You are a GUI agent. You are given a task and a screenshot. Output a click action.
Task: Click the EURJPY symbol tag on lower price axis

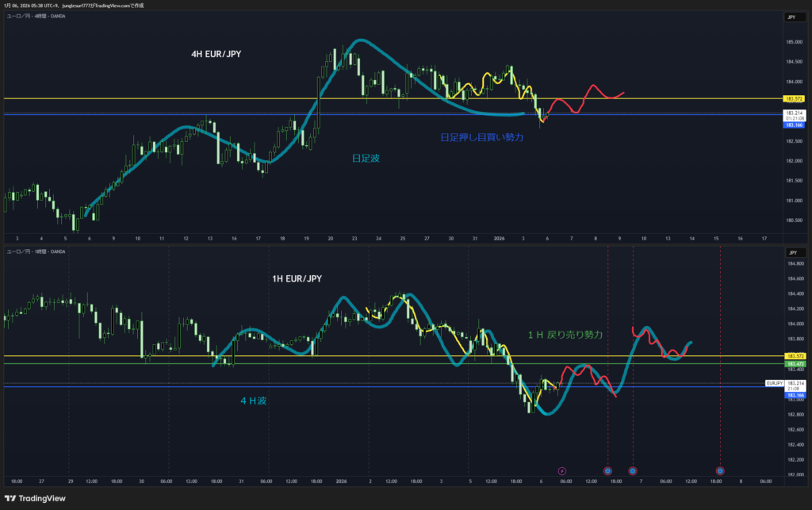tap(775, 383)
